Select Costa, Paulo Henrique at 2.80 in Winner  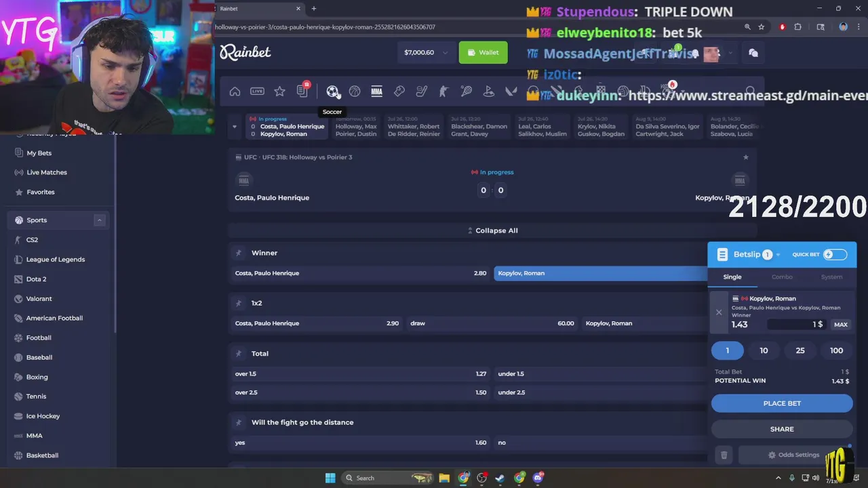[x=360, y=273]
